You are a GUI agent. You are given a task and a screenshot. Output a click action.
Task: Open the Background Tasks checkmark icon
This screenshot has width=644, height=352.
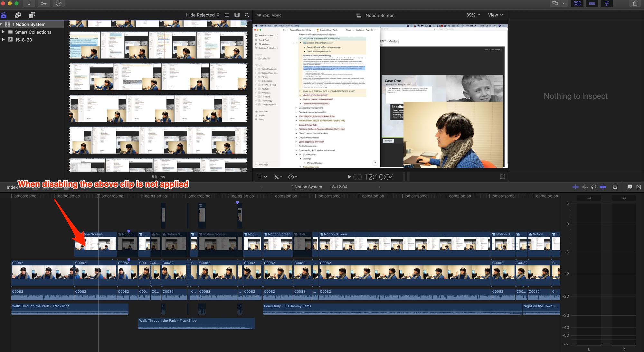click(59, 4)
